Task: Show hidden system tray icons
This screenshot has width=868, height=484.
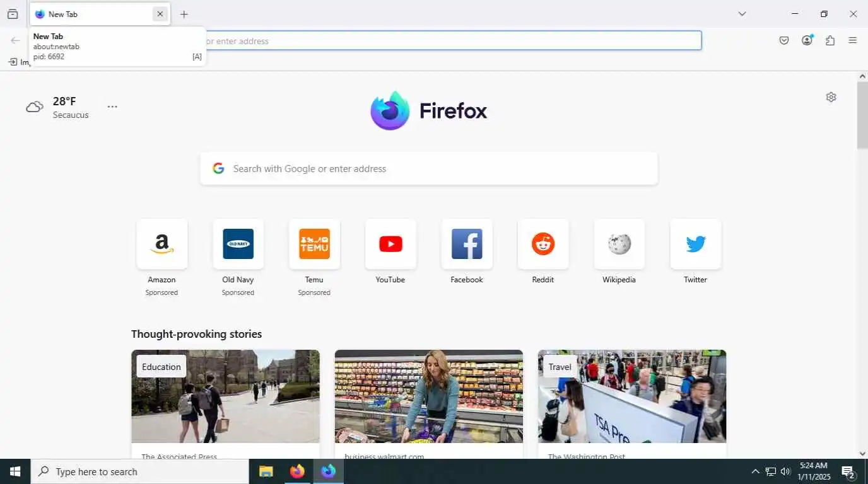Action: click(x=755, y=471)
